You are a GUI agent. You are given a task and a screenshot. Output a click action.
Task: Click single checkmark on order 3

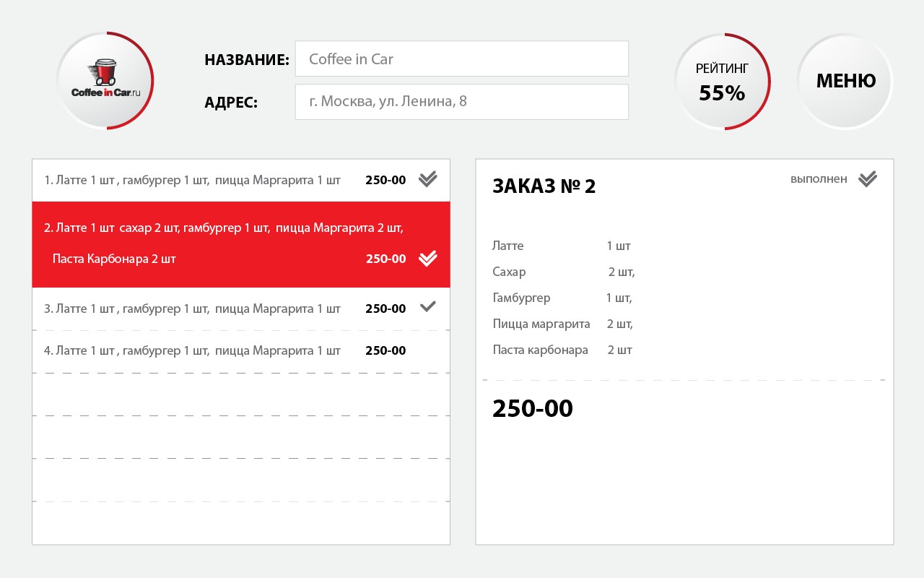point(428,306)
